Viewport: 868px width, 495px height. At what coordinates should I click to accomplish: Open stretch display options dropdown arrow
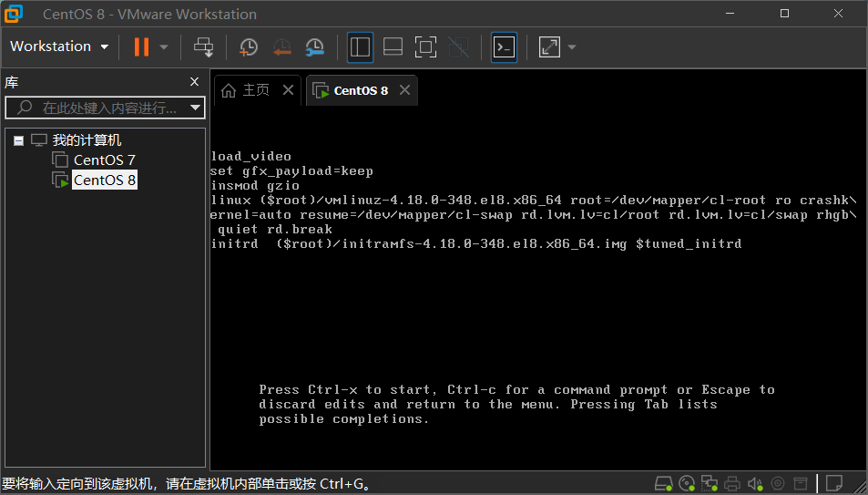pos(572,47)
